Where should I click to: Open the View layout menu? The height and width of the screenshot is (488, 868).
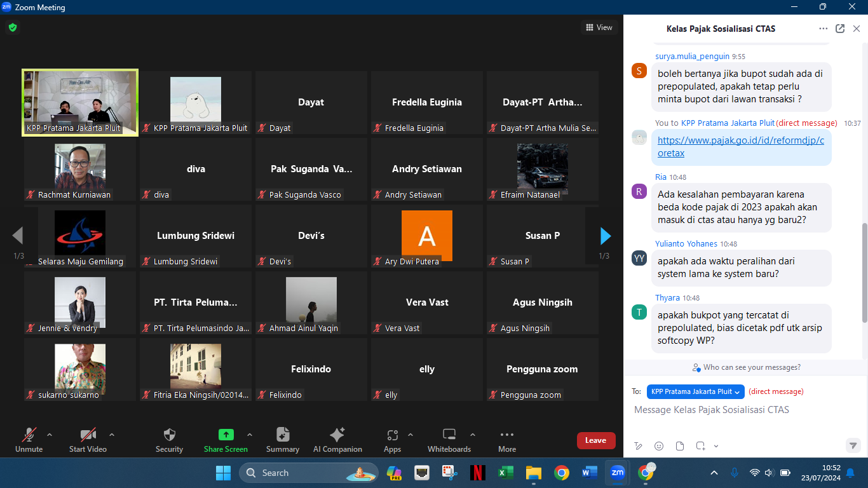click(x=599, y=27)
